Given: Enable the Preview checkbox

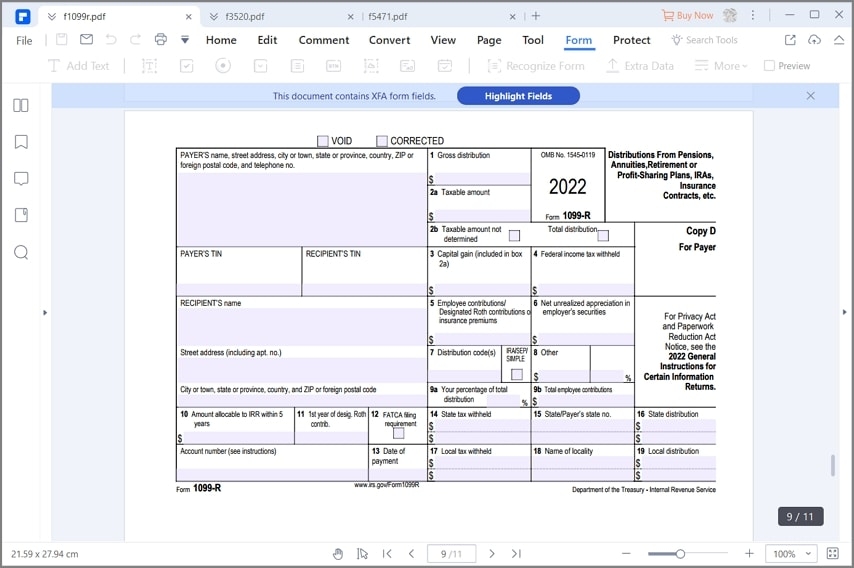Looking at the screenshot, I should (769, 66).
